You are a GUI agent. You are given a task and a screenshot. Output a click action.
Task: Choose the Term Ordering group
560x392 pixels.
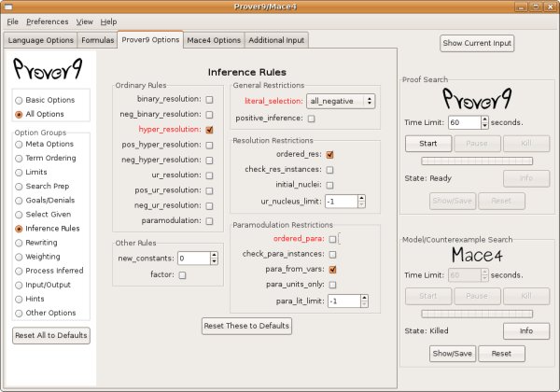tap(46, 158)
